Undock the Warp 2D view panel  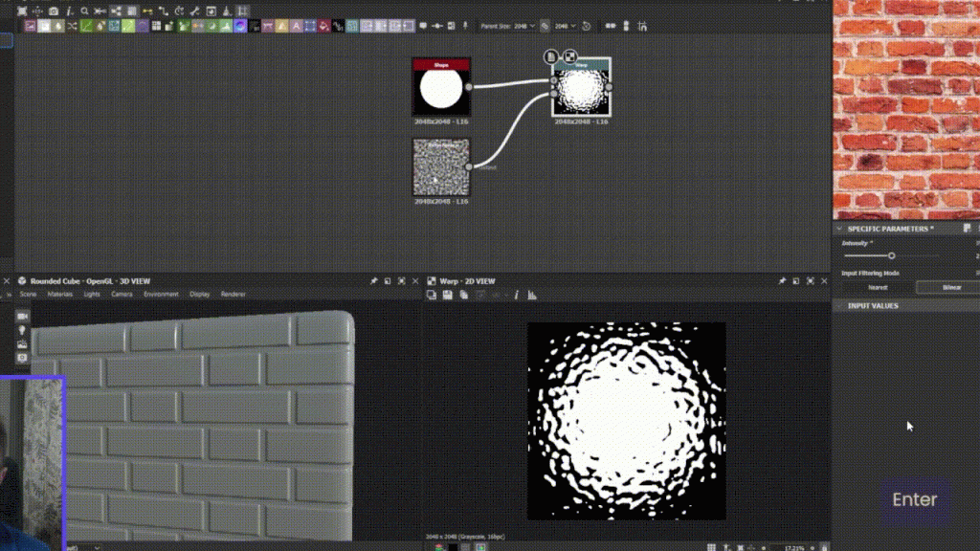point(796,281)
